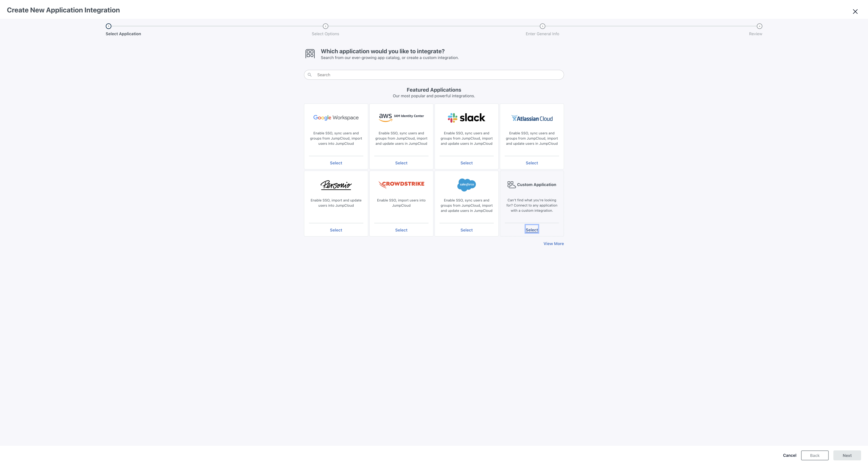Click Personio description text

pyautogui.click(x=336, y=203)
